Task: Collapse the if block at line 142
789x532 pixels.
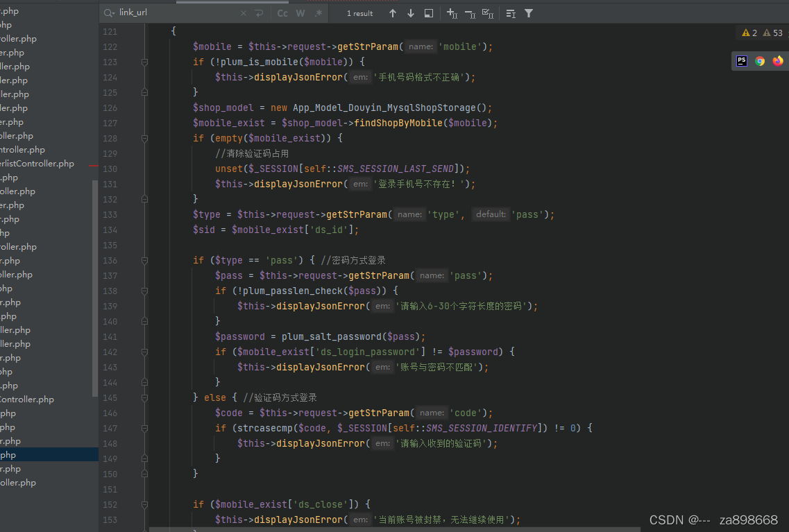Action: coord(144,352)
